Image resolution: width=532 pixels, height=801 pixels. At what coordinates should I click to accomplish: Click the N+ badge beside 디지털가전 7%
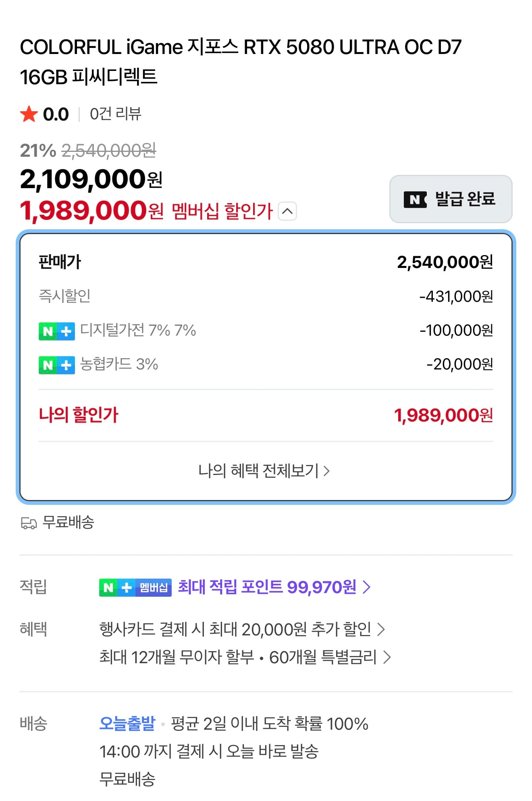coord(57,331)
